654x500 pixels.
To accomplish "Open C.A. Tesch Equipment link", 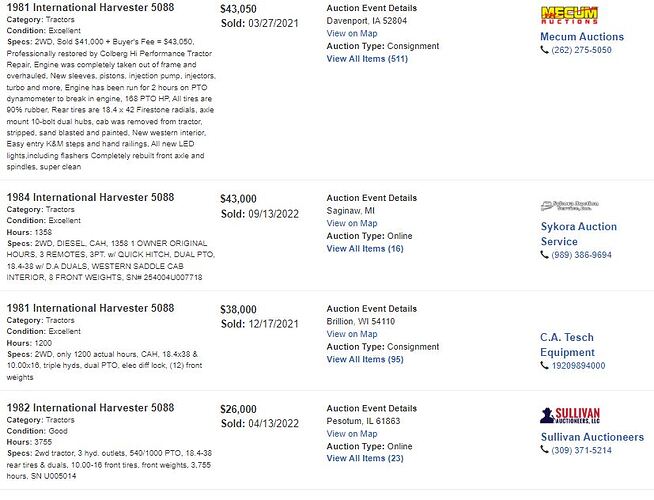I will tap(567, 344).
